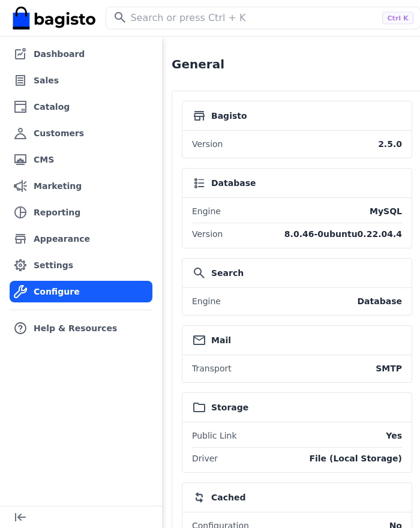Click the Database section heading

pyautogui.click(x=233, y=183)
